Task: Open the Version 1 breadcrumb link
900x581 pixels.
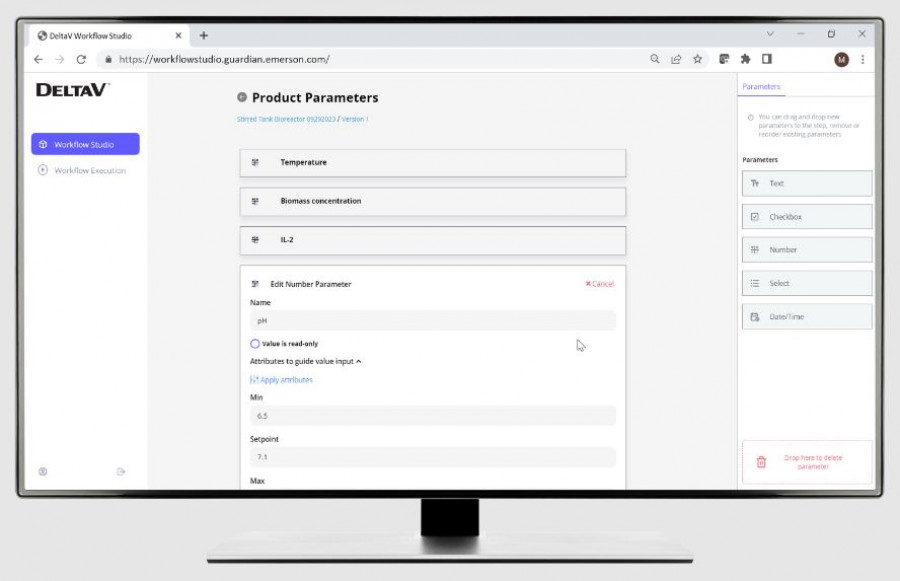Action: [x=355, y=119]
